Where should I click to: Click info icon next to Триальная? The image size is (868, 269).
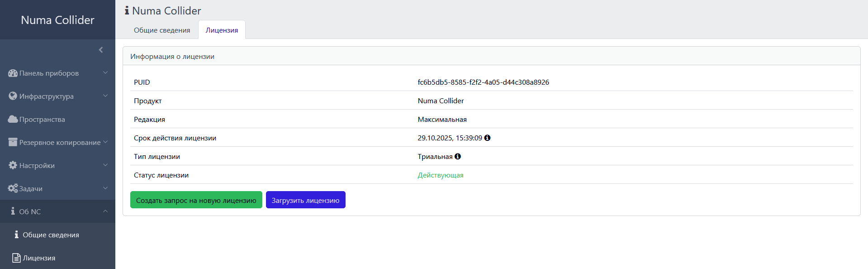point(458,156)
